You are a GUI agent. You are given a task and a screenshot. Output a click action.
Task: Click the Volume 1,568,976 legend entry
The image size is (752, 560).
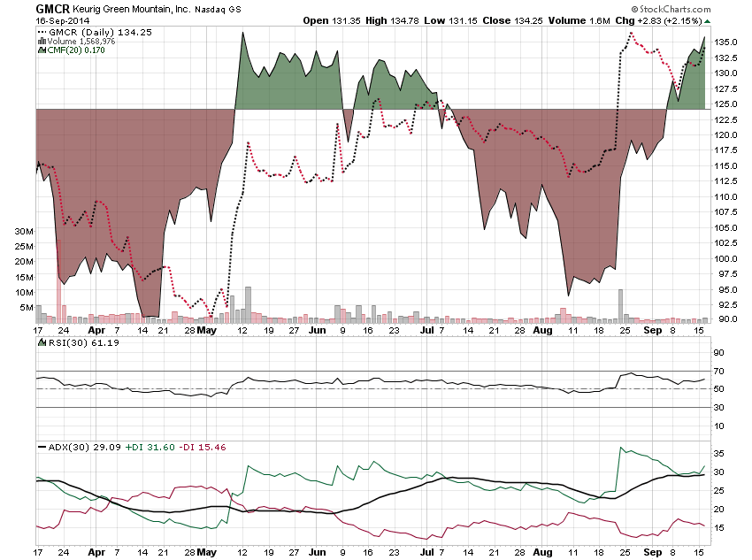[x=81, y=42]
